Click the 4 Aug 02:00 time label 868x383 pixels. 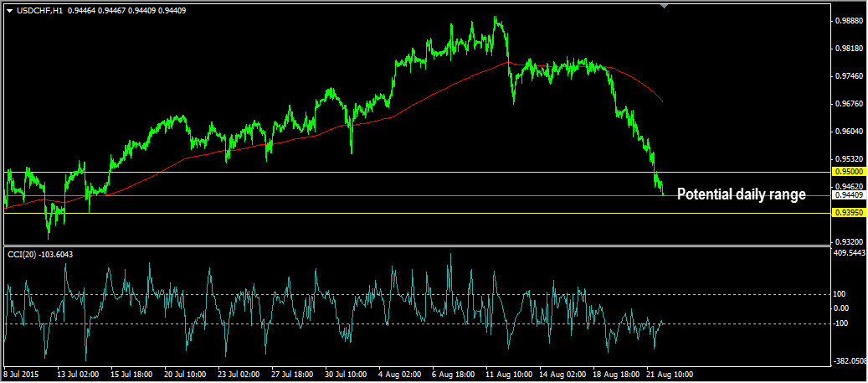(398, 374)
